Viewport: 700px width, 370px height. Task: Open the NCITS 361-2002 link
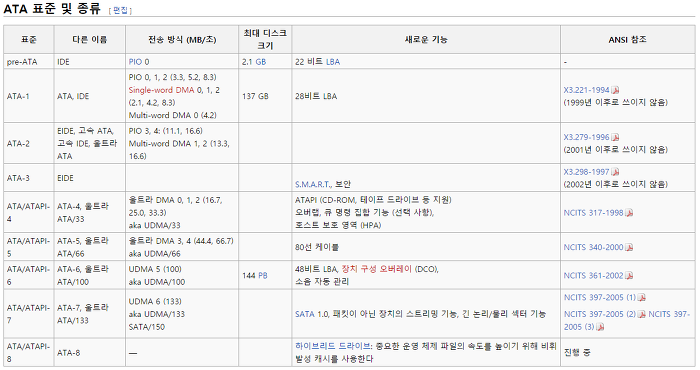(x=593, y=276)
